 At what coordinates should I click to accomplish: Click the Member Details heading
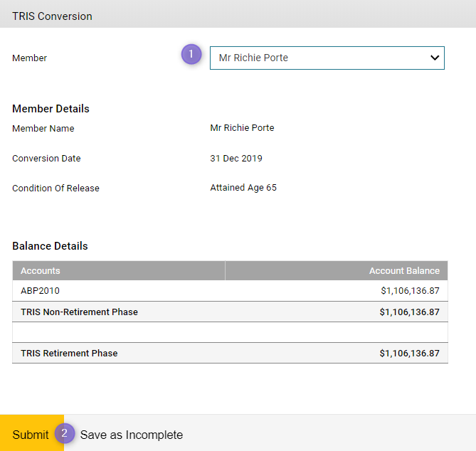click(51, 109)
